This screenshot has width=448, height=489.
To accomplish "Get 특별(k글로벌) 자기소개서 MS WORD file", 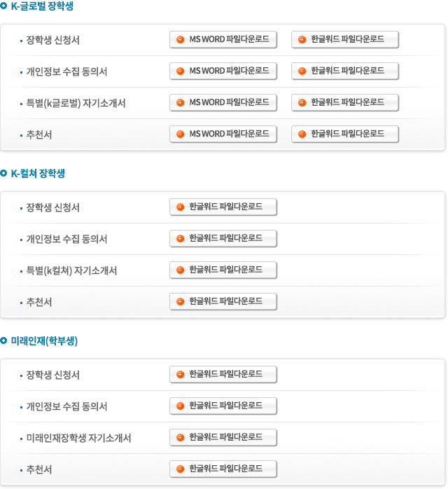I will [223, 102].
